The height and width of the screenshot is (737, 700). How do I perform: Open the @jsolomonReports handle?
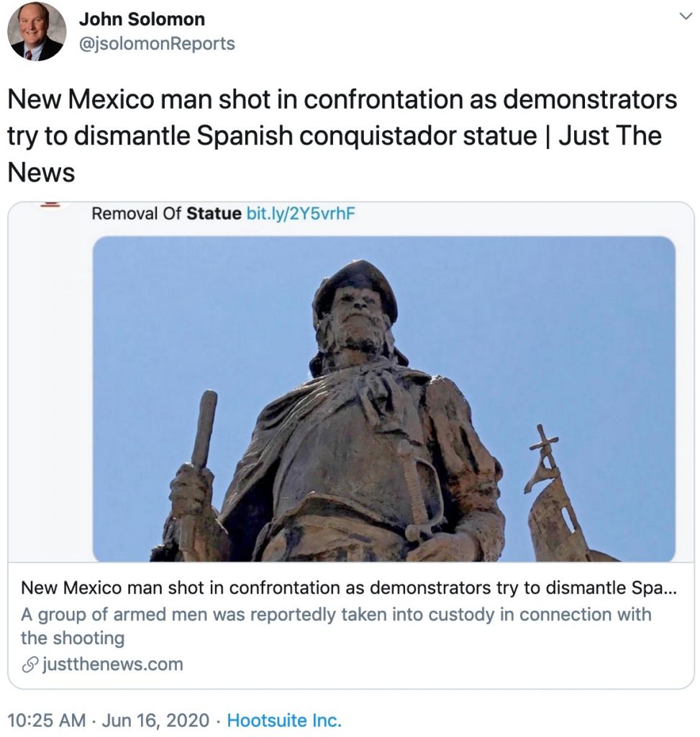tap(157, 44)
